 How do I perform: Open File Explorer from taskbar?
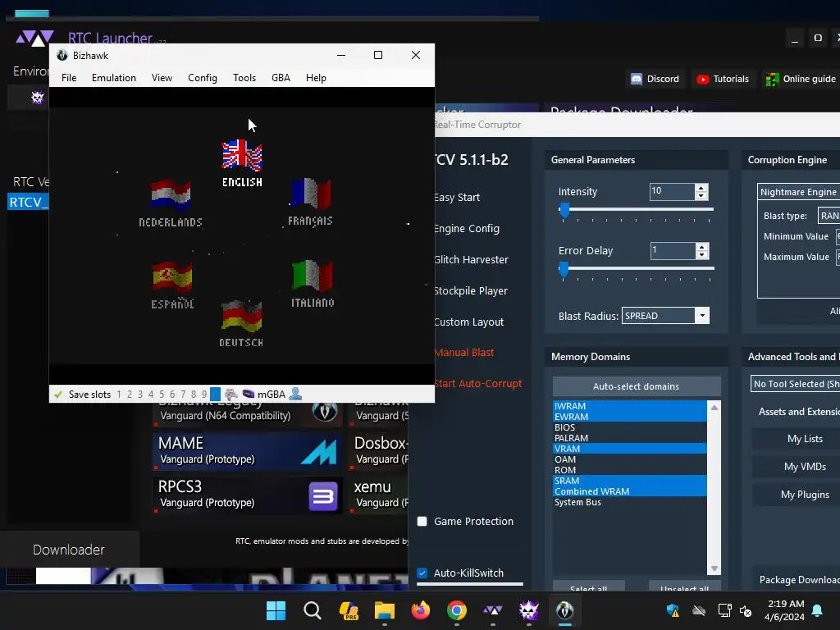pyautogui.click(x=384, y=610)
